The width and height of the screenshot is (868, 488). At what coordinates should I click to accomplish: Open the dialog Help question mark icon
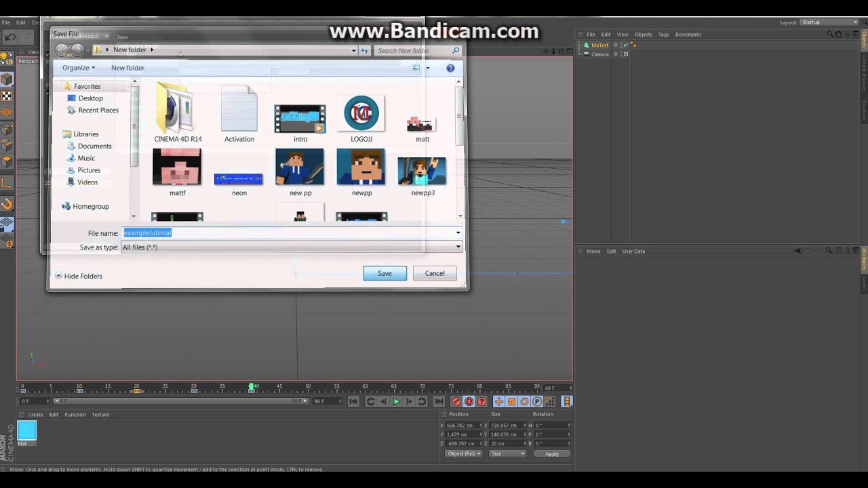click(450, 68)
